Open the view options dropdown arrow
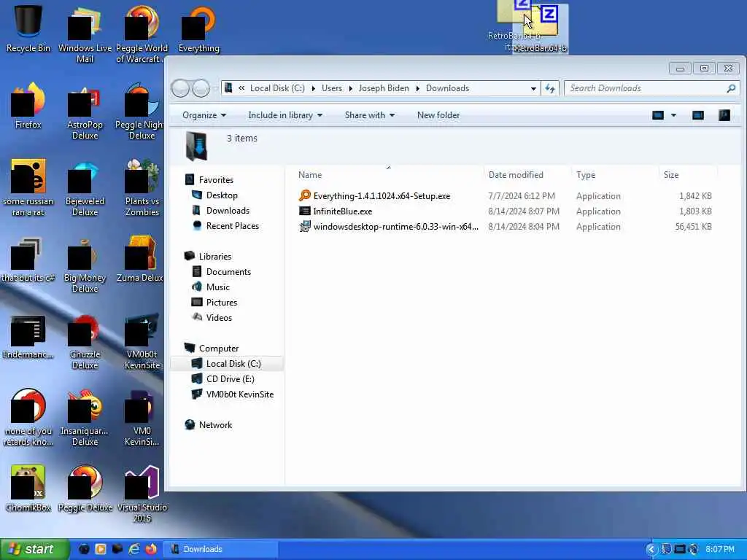 [x=673, y=115]
